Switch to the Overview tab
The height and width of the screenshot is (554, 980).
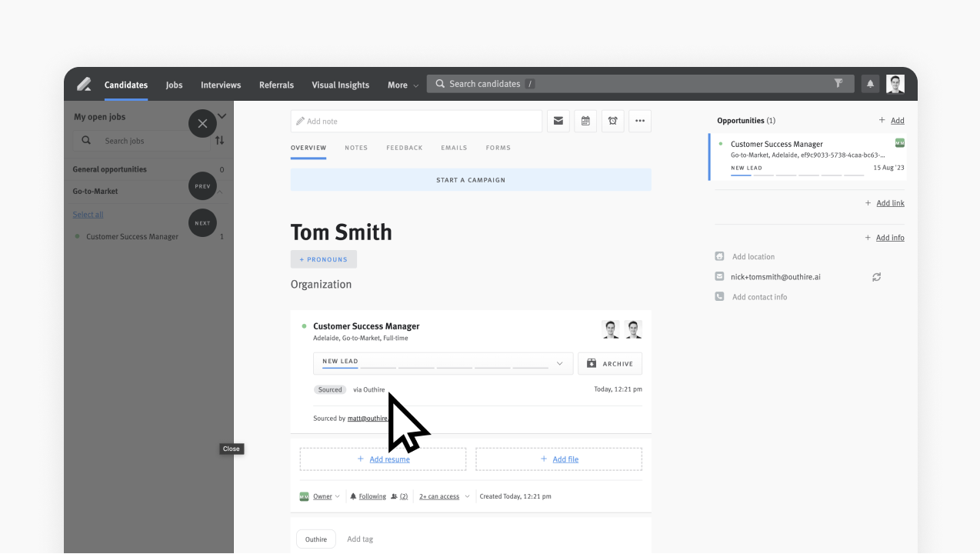point(308,148)
